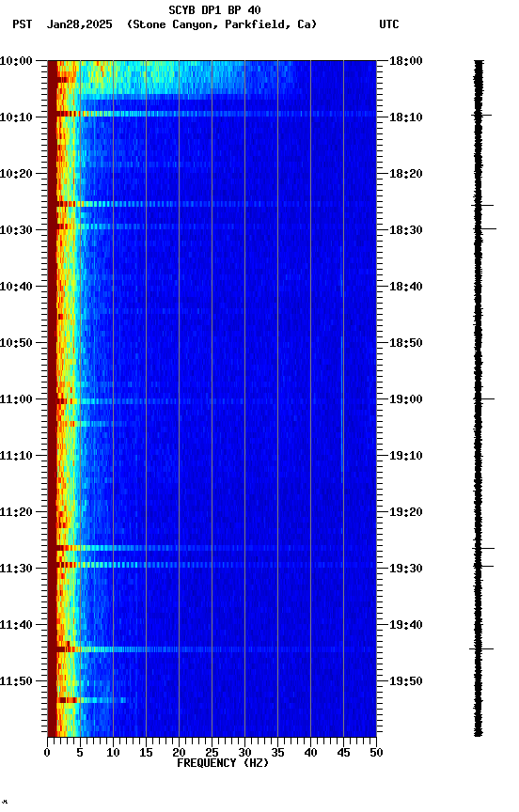The width and height of the screenshot is (519, 812).
Task: Click the UTC time label "19:40"
Action: click(x=406, y=625)
